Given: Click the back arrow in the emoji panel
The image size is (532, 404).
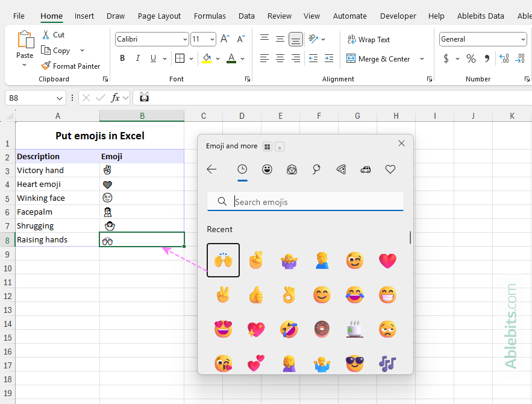Looking at the screenshot, I should click(x=211, y=169).
